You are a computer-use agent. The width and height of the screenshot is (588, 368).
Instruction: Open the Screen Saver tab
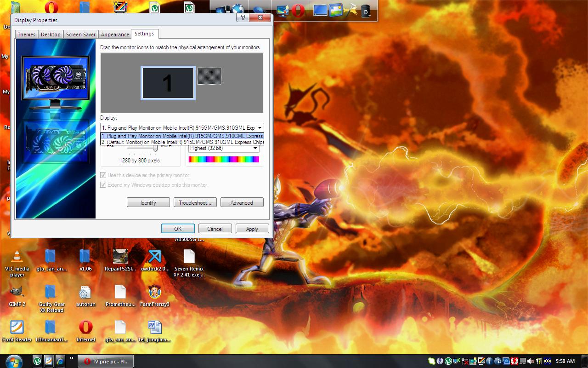pos(81,34)
